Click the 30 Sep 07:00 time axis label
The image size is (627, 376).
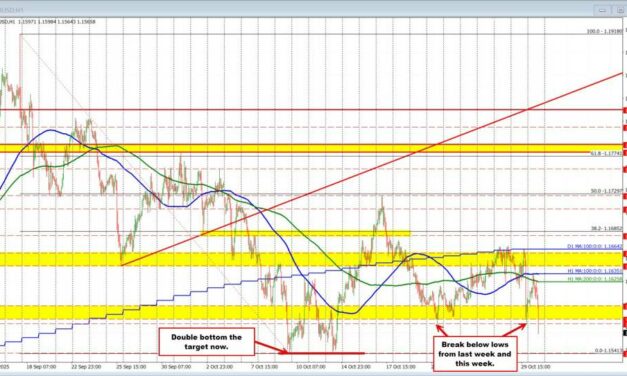pyautogui.click(x=176, y=366)
